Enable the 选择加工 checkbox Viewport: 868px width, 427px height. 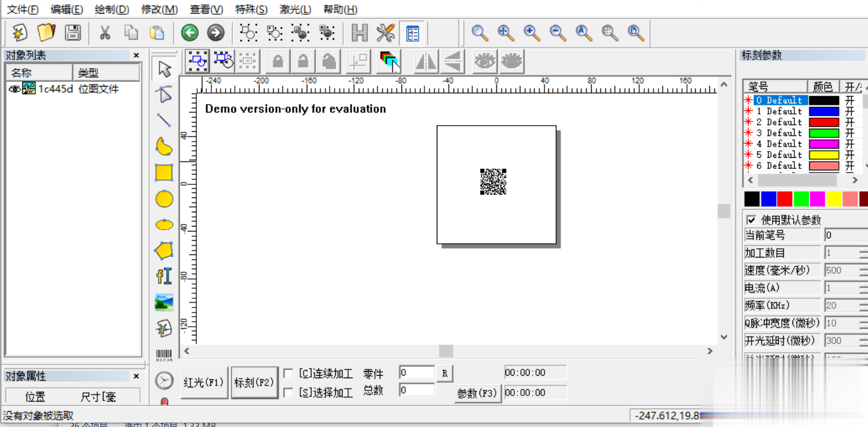pos(288,392)
